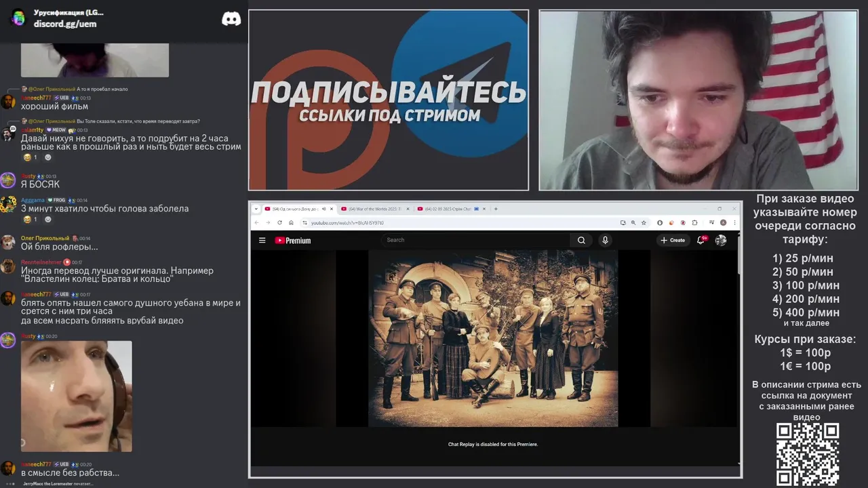
Task: Click the Discord server avatar icon
Action: (18, 18)
